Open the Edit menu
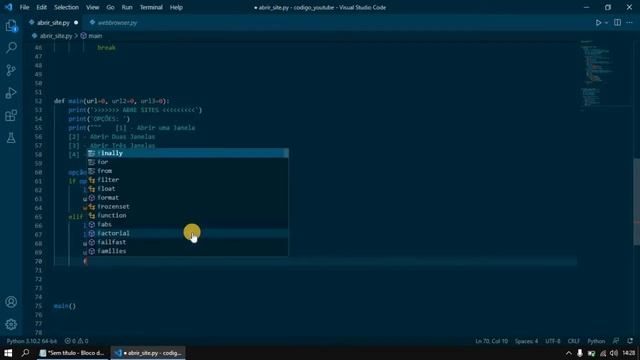The height and width of the screenshot is (360, 640). click(x=41, y=7)
